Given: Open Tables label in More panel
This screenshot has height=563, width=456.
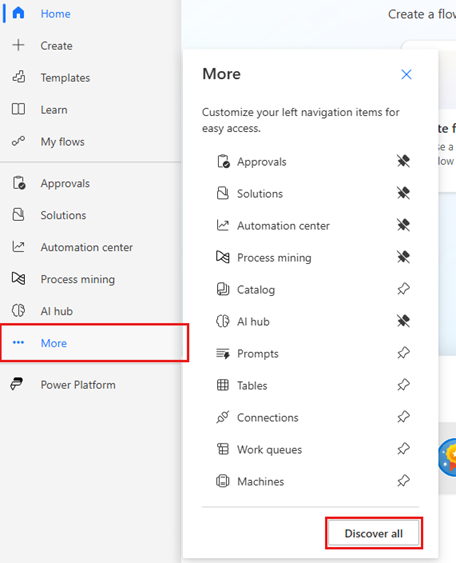Looking at the screenshot, I should [x=252, y=386].
